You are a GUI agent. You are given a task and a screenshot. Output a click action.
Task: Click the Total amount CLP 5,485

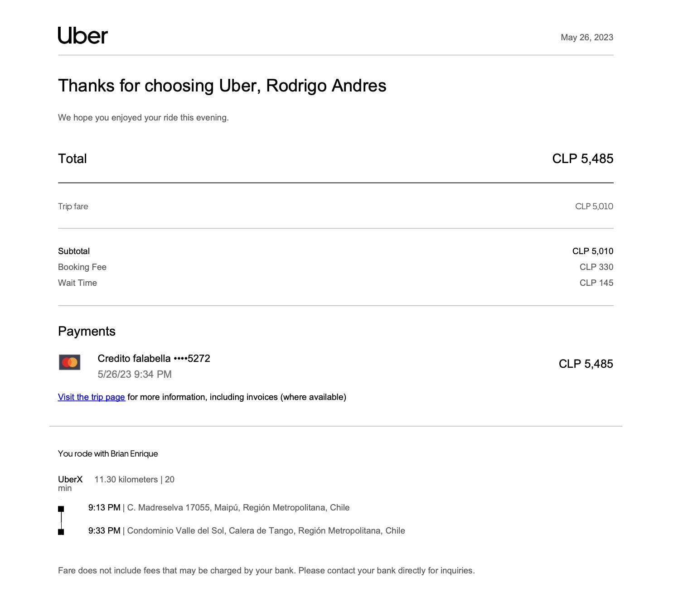(582, 159)
